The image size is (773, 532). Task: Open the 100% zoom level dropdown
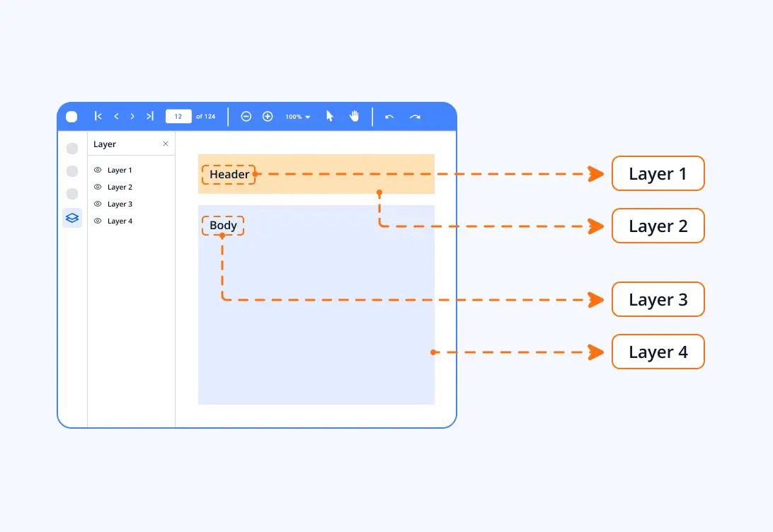pyautogui.click(x=297, y=116)
